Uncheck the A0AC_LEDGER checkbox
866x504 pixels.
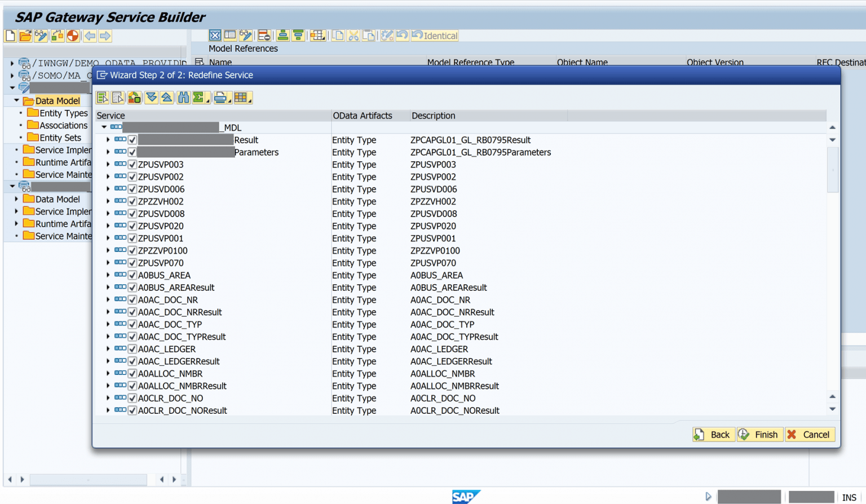pyautogui.click(x=132, y=348)
